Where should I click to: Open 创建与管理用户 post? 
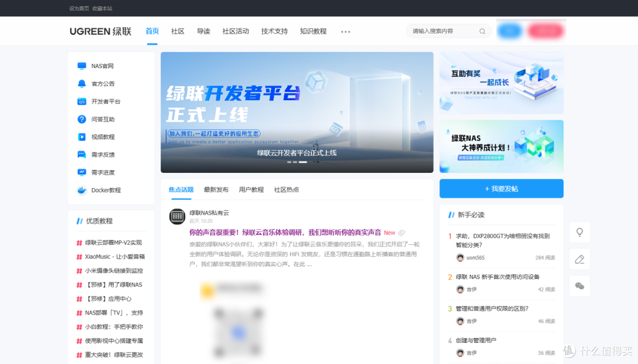click(x=476, y=340)
